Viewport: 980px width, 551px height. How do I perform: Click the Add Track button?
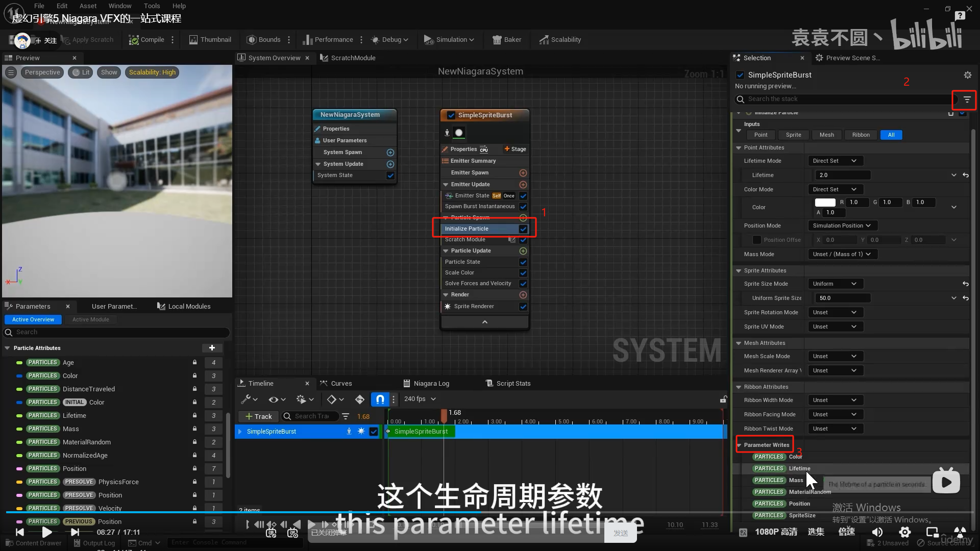(258, 416)
